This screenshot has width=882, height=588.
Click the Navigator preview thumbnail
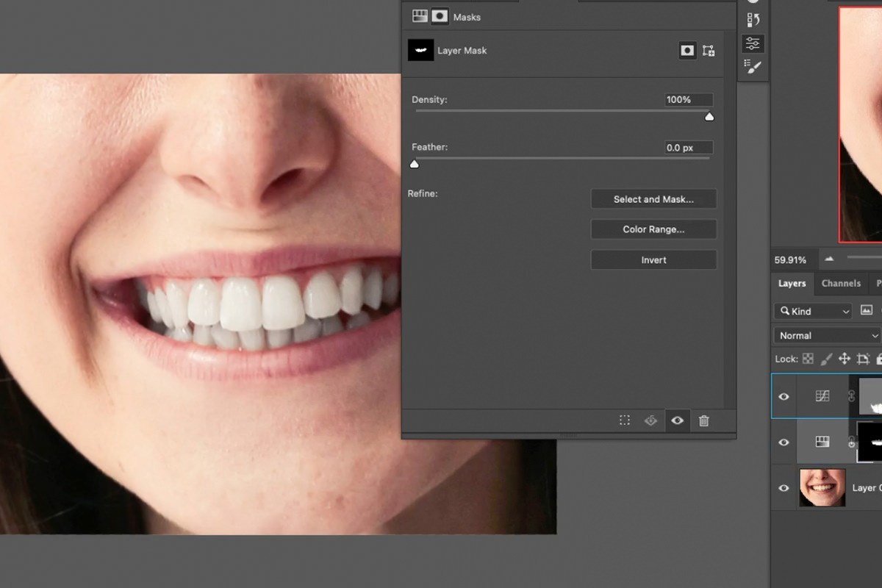point(860,125)
